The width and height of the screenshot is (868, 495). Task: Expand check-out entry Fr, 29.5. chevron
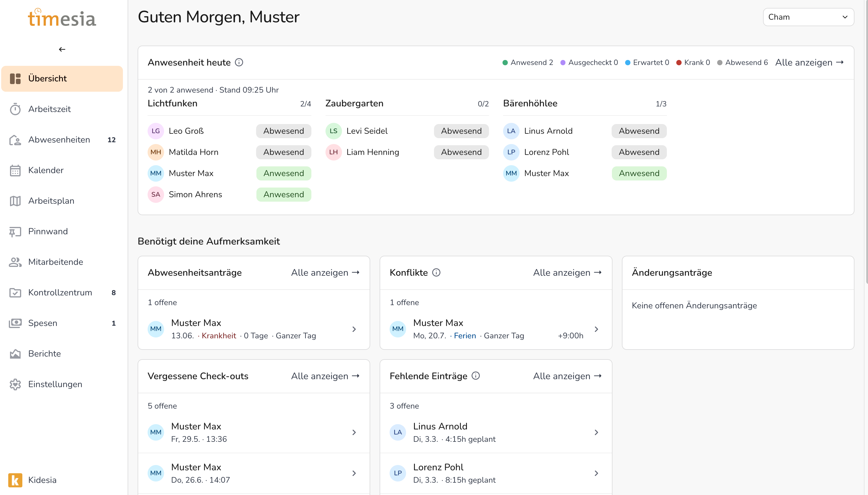pos(354,432)
